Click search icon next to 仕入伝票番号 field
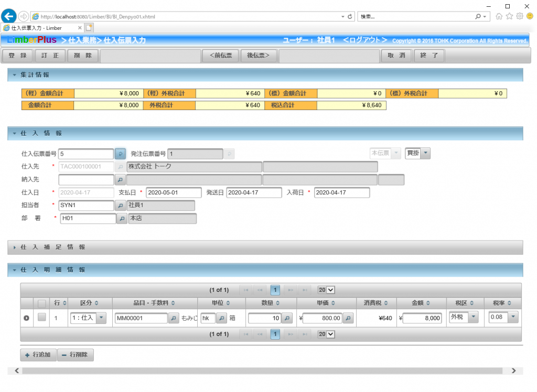Viewport: 537px width, 392px height. [121, 154]
